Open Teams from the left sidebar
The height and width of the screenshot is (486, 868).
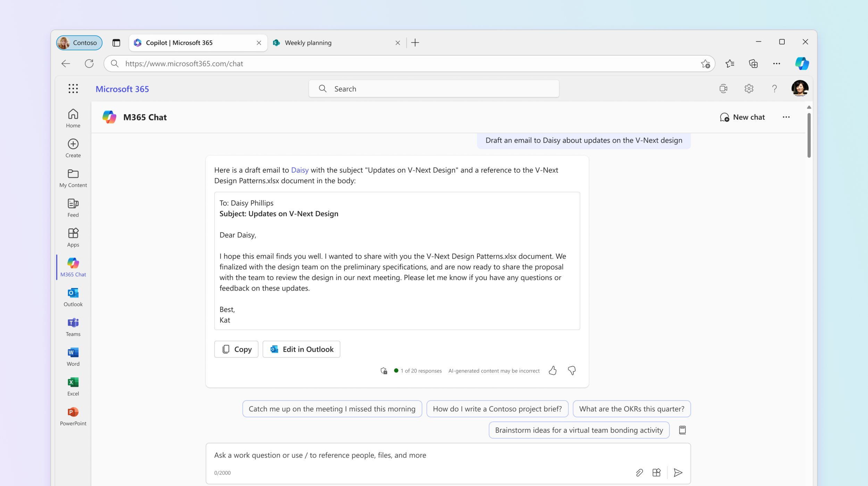click(x=72, y=326)
